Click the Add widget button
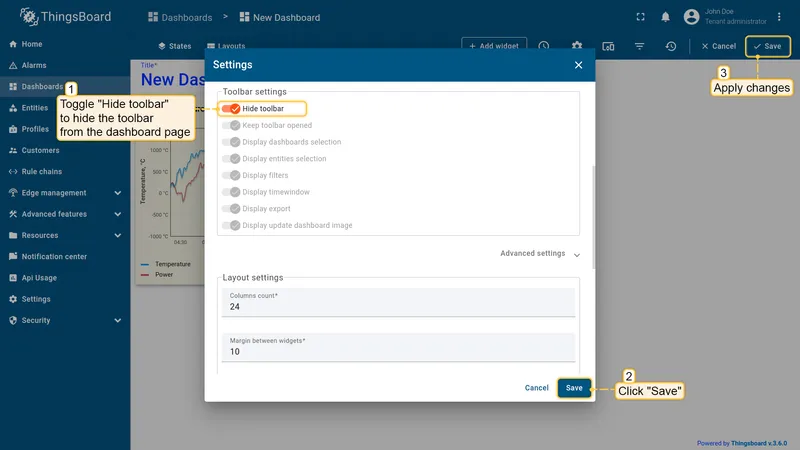Viewport: 800px width, 450px height. click(494, 46)
